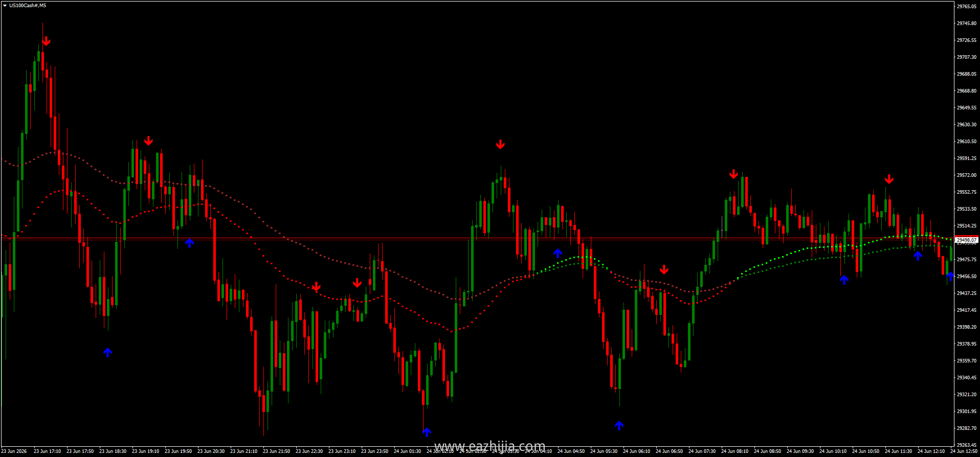Click the 29378.95 price scale value
The image size is (980, 457).
pyautogui.click(x=967, y=344)
